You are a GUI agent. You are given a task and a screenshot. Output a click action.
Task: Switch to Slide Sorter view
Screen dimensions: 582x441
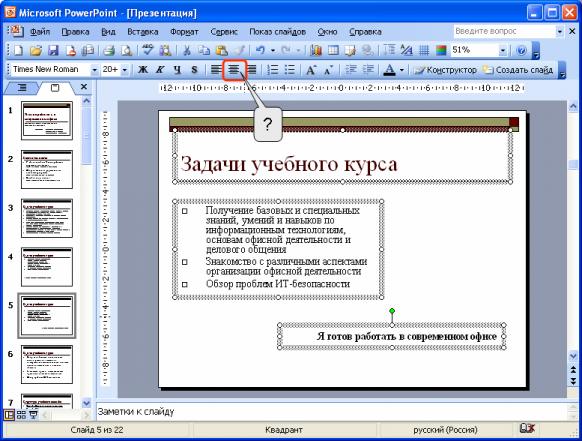21,415
